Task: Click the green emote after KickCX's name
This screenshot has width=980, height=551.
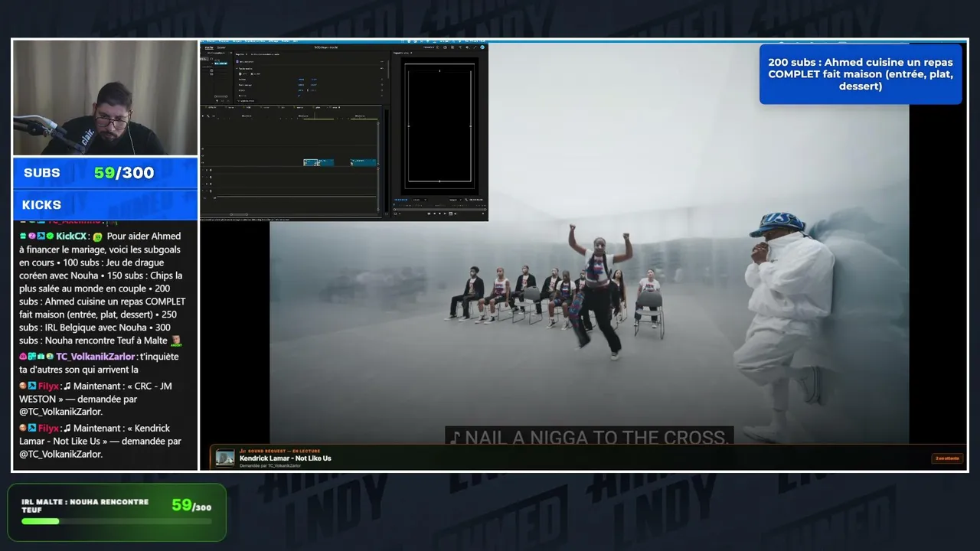Action: tap(98, 236)
